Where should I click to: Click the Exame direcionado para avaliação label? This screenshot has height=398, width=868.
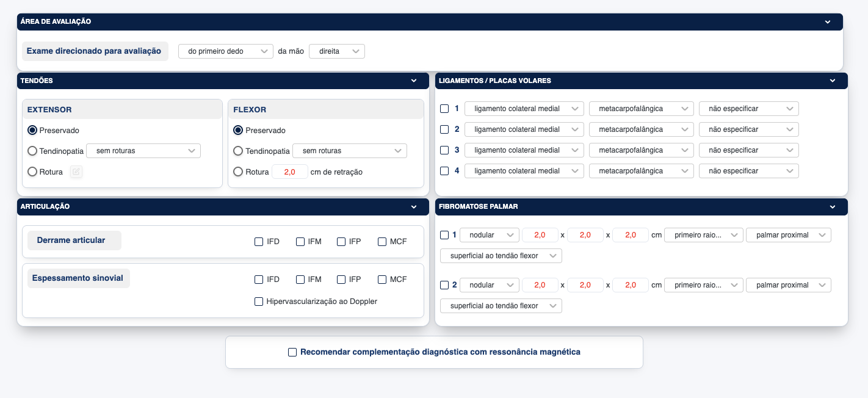coord(94,51)
